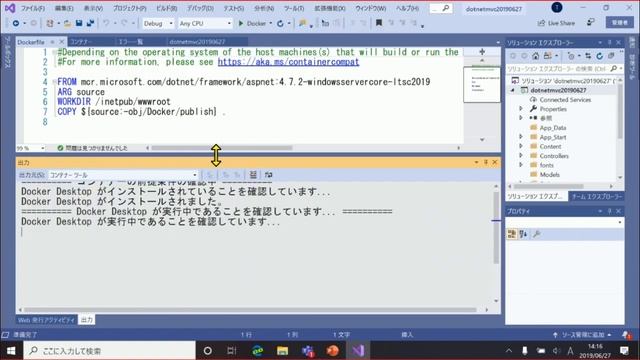Screen dimensions: 640x360
Task: Open the ヘルプ(H) menu
Action: (407, 8)
